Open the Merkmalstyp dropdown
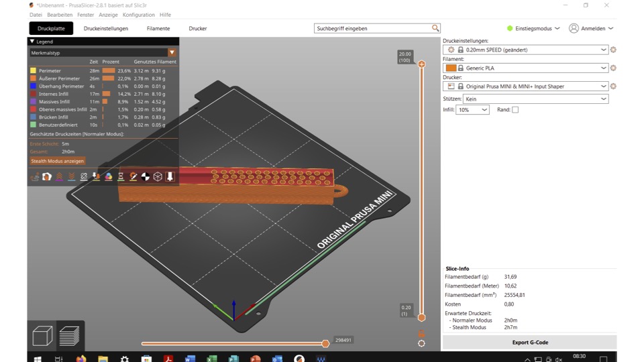 point(103,52)
